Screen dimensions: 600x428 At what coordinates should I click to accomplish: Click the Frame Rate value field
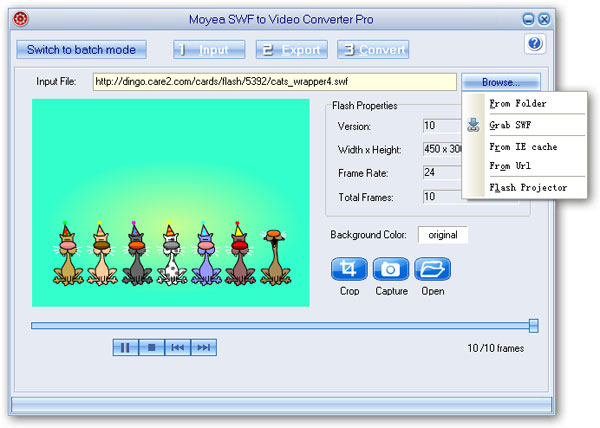(x=442, y=173)
